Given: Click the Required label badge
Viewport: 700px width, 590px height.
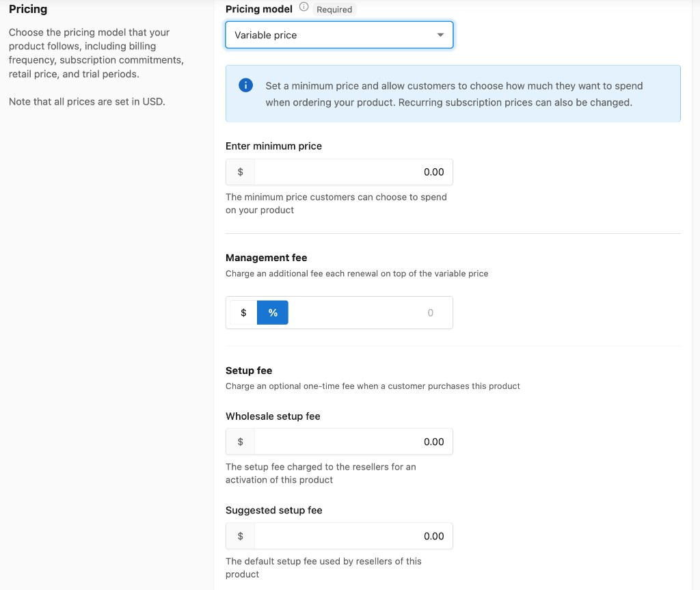Looking at the screenshot, I should click(x=334, y=10).
